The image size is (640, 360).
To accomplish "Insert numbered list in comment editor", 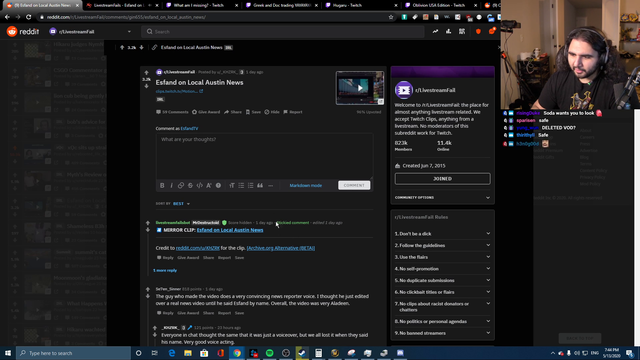I will (251, 185).
